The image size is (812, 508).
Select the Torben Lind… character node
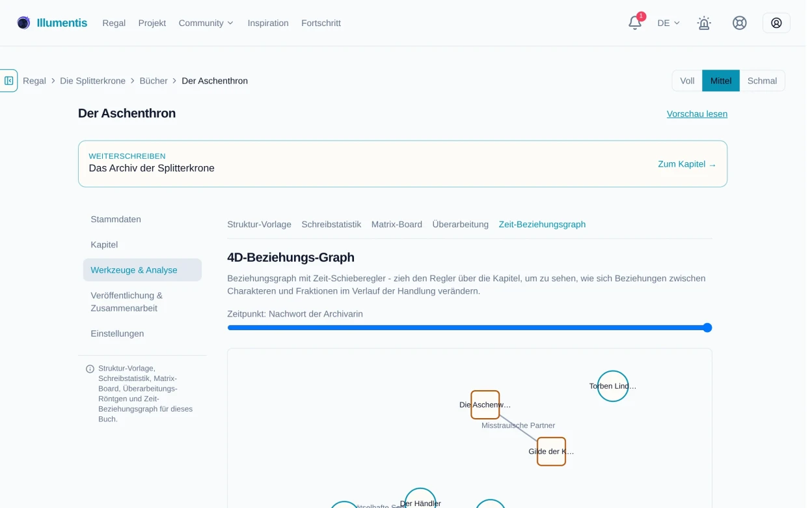coord(613,386)
